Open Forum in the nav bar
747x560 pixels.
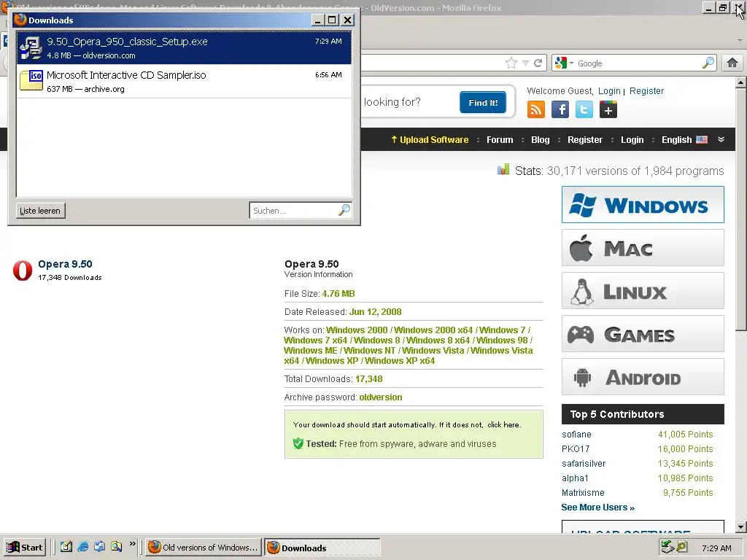tap(500, 139)
